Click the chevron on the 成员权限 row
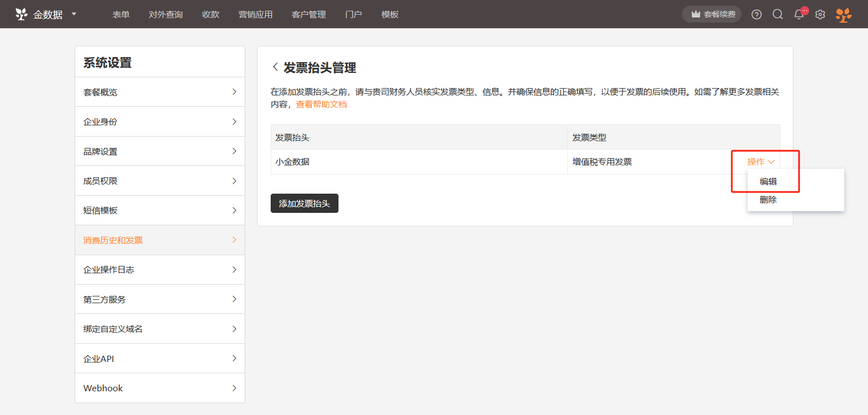This screenshot has width=868, height=415. point(235,181)
